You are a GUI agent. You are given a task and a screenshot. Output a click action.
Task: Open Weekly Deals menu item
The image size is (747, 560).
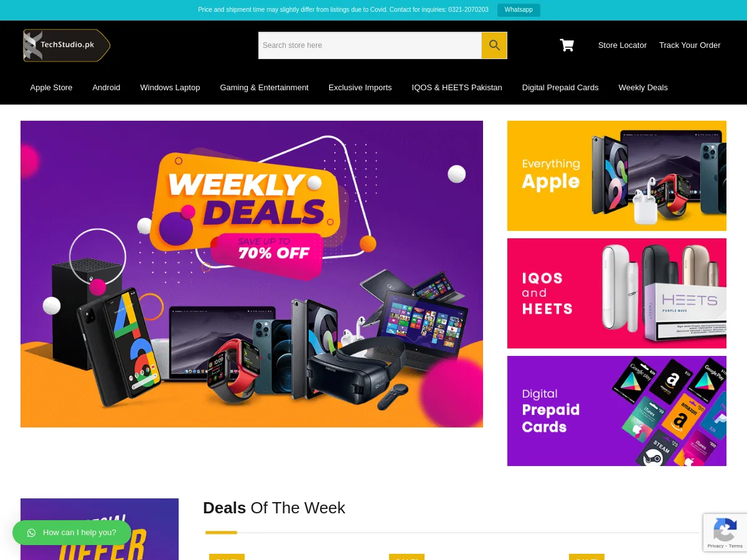[643, 88]
